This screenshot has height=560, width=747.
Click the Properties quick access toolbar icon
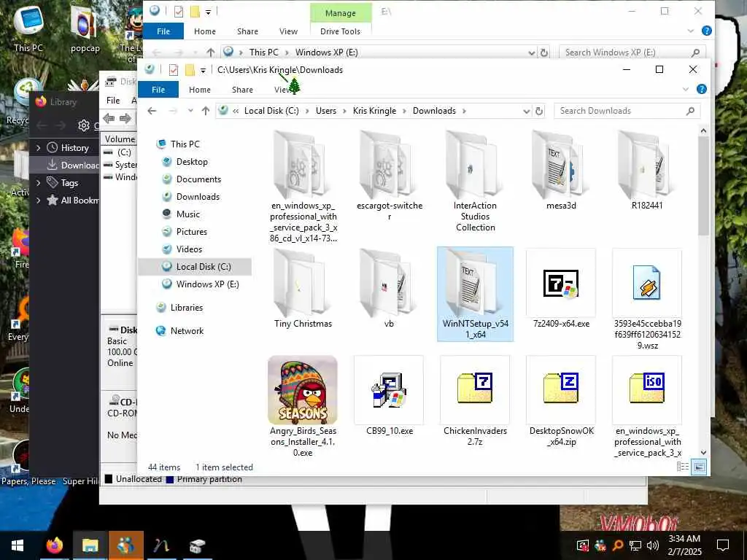click(174, 70)
